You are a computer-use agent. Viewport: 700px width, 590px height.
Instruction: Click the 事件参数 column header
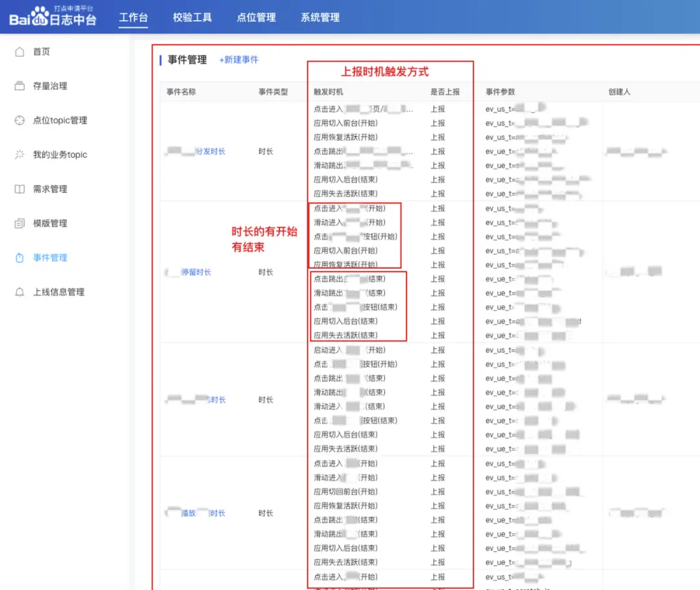point(500,92)
